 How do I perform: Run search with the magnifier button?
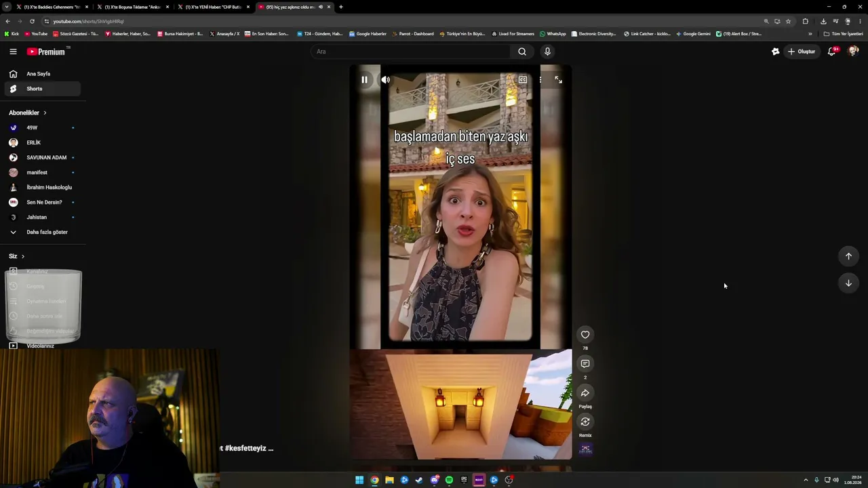click(x=522, y=52)
